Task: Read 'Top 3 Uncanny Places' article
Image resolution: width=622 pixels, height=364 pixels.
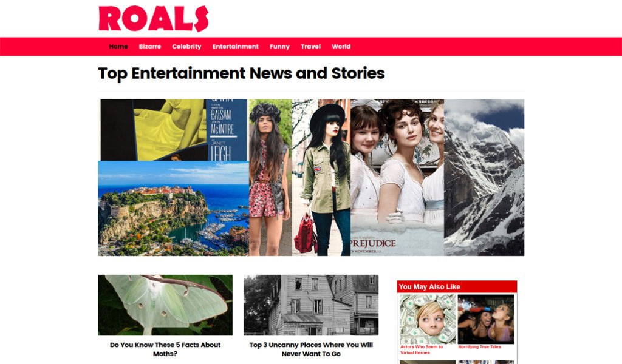Action: point(311,349)
